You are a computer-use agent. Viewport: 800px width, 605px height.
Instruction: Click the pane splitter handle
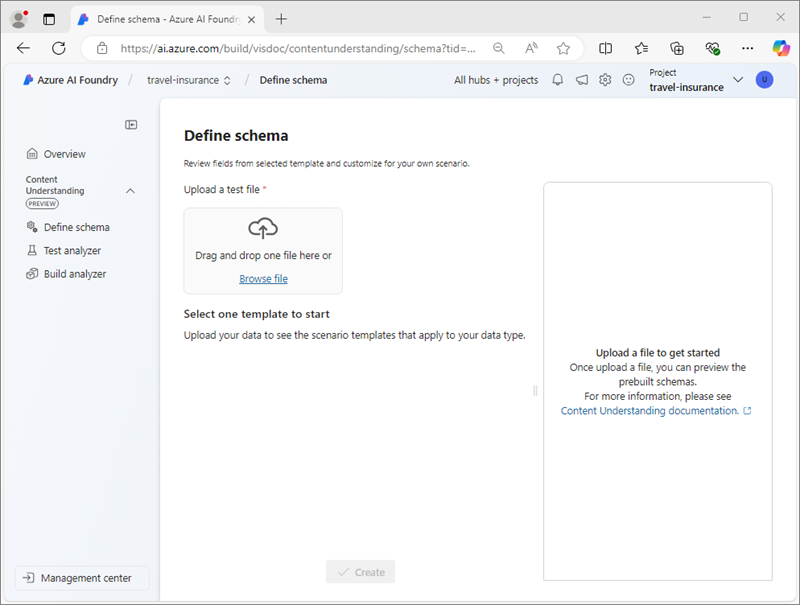point(535,391)
